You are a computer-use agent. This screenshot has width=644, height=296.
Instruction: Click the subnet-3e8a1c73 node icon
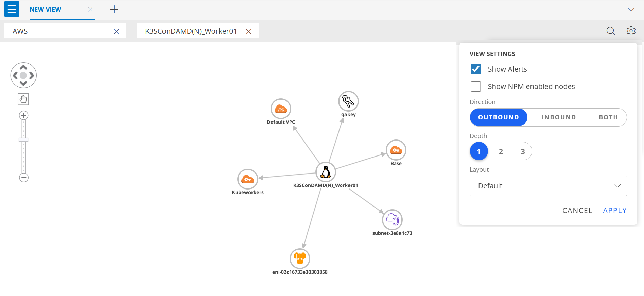(x=392, y=220)
